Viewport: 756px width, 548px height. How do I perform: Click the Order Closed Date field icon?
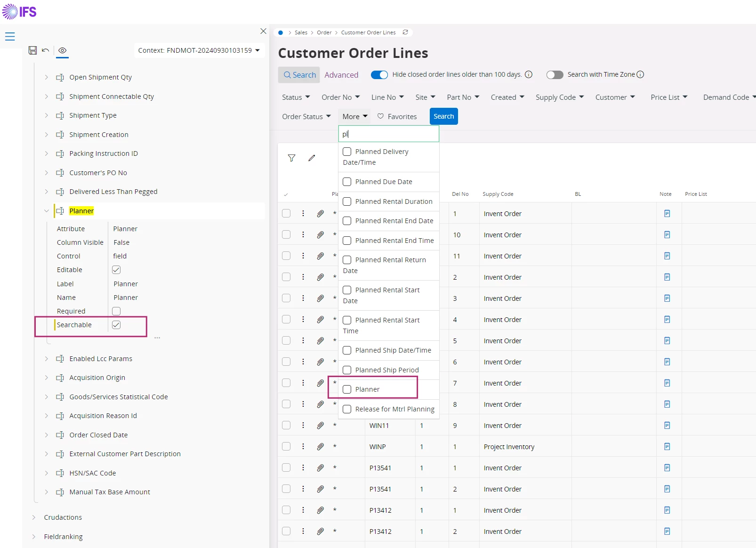click(x=60, y=435)
